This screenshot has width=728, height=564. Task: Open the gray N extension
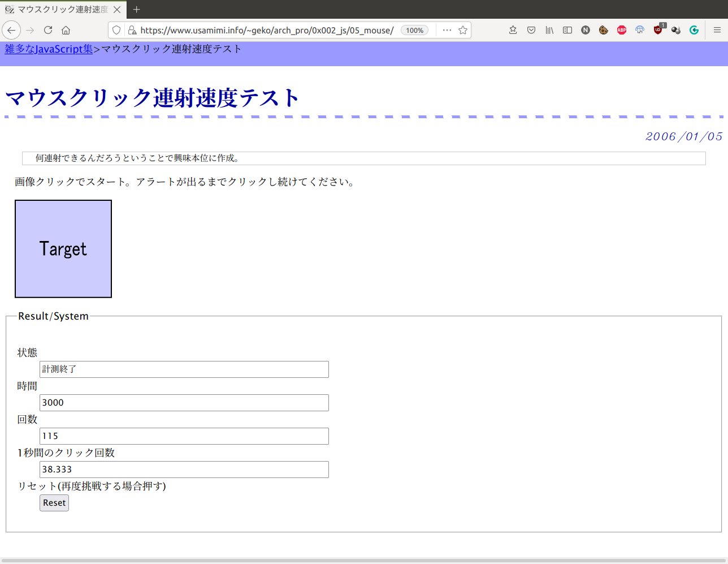[586, 30]
